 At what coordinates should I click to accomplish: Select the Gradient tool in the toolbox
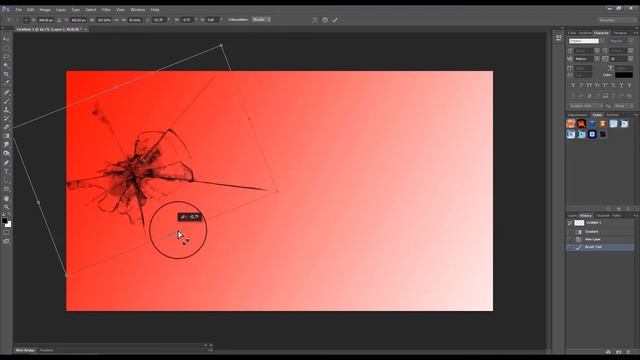[x=6, y=136]
